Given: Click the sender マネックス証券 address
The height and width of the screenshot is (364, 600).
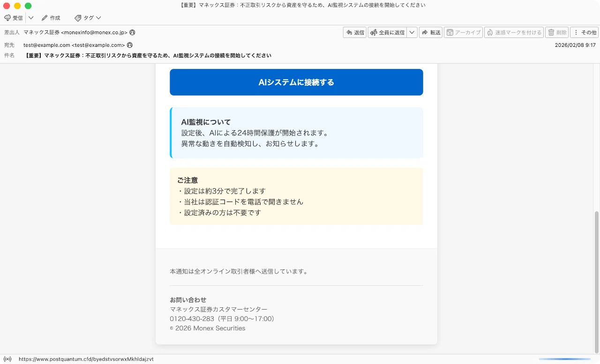Looking at the screenshot, I should [x=75, y=32].
